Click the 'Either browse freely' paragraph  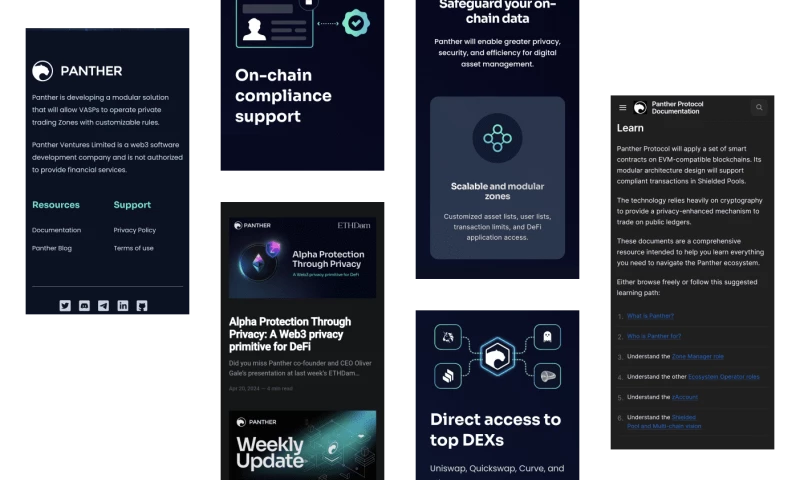coord(687,287)
